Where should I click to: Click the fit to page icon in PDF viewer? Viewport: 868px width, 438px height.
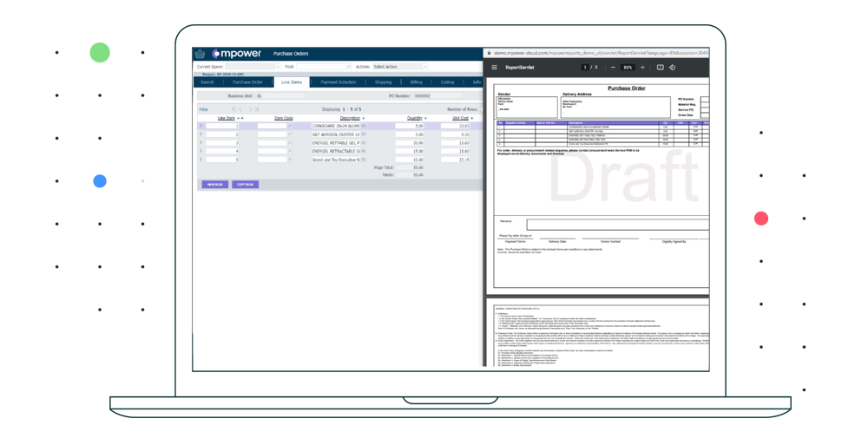coord(660,68)
